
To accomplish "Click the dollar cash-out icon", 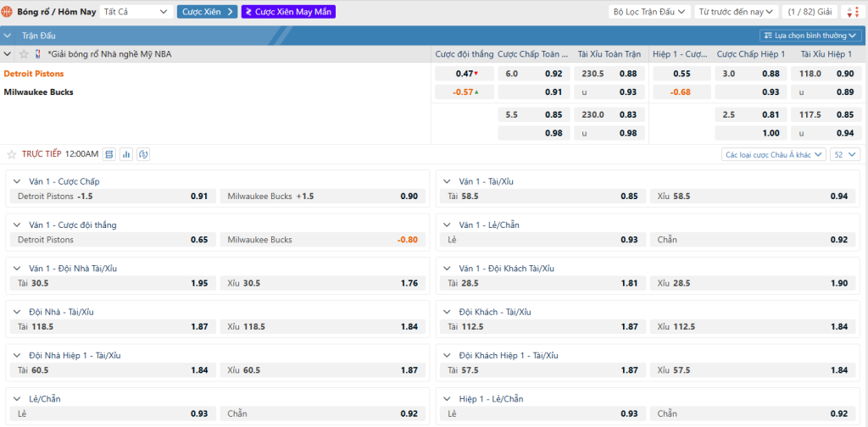I will point(144,154).
